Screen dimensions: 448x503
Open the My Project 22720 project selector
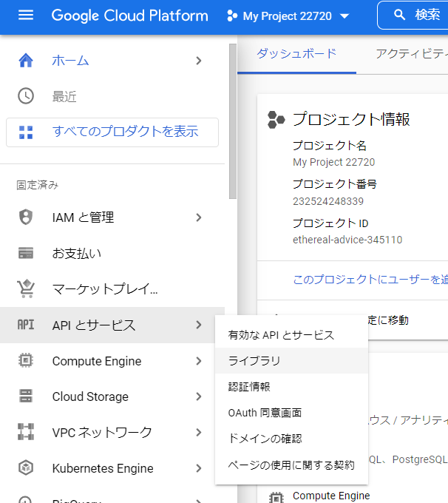[x=288, y=16]
